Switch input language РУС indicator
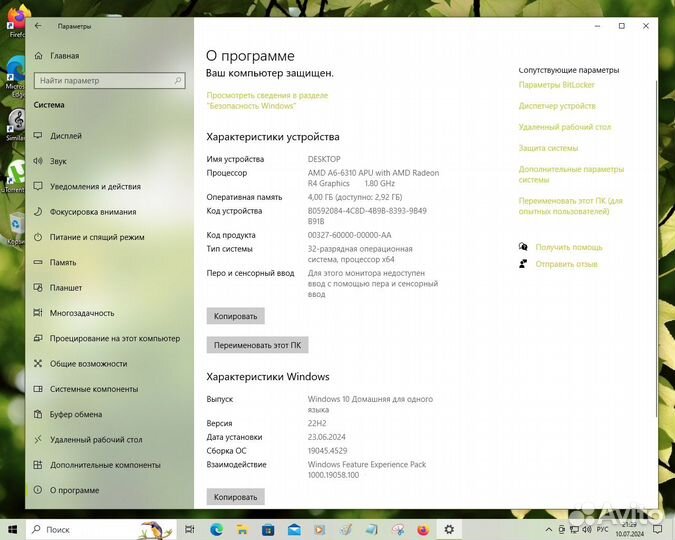 [x=602, y=529]
